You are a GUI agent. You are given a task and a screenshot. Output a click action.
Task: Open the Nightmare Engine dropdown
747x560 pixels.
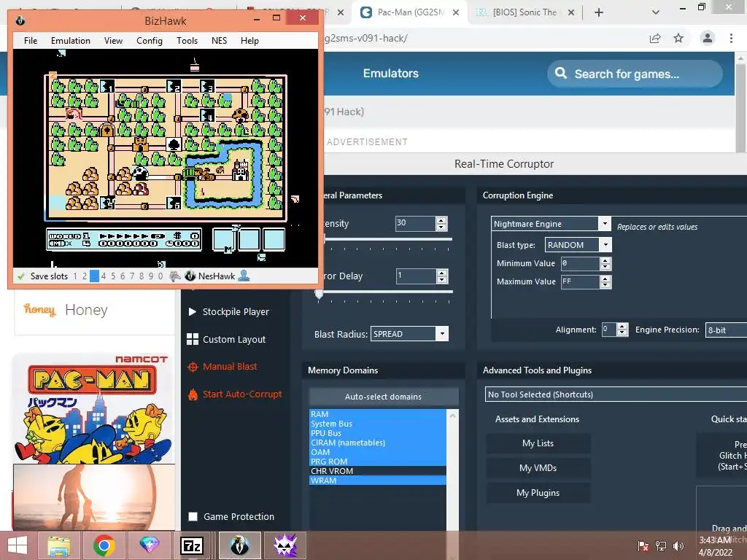[551, 224]
